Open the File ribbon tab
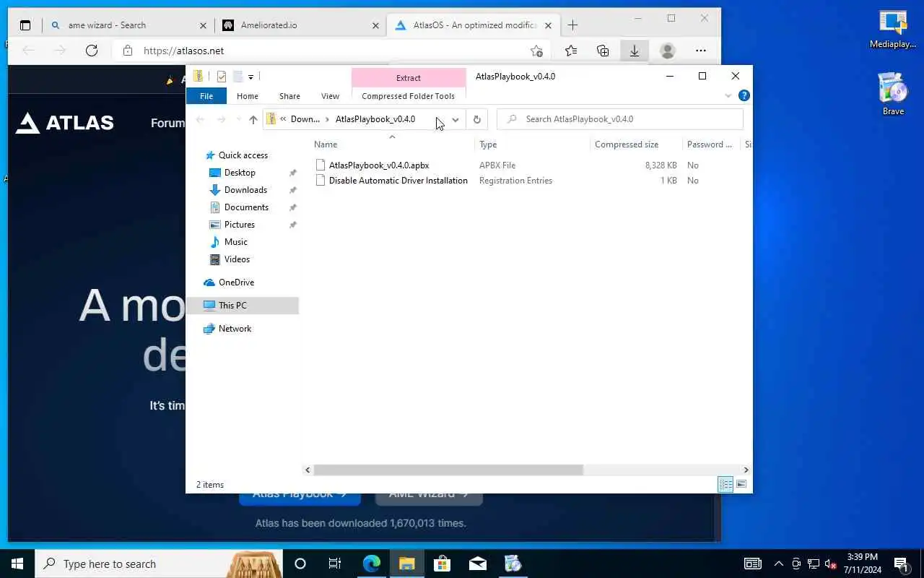924x578 pixels. click(206, 96)
